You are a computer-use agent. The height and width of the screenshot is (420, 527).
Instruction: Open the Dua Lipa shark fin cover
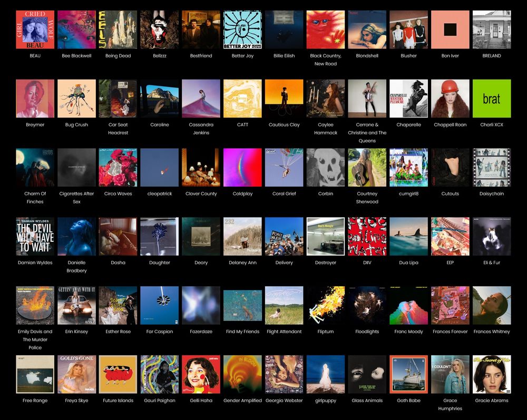tap(409, 236)
